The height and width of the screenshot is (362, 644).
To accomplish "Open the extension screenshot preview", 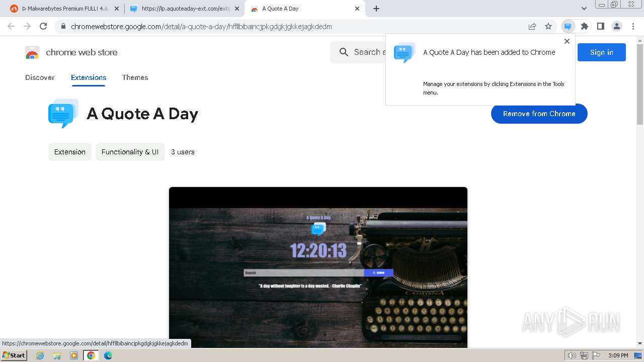I will click(x=318, y=267).
